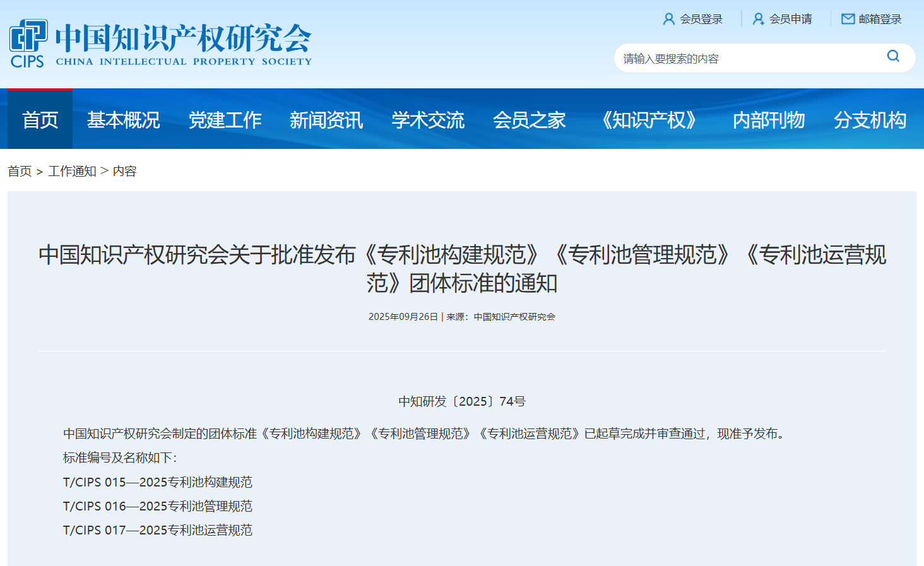This screenshot has height=566, width=924.
Task: Open the 基本概况 menu item
Action: tap(124, 120)
